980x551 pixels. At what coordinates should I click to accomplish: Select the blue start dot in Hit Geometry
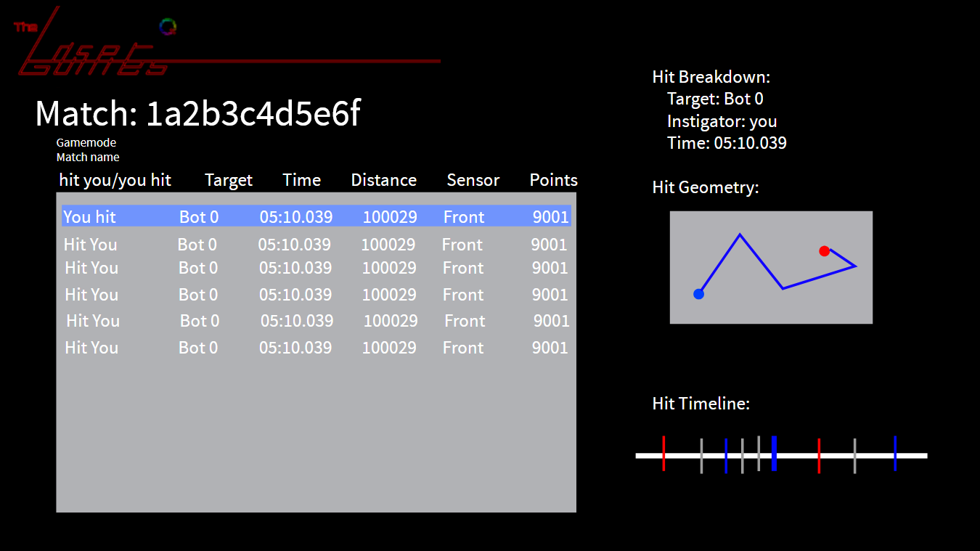tap(698, 293)
